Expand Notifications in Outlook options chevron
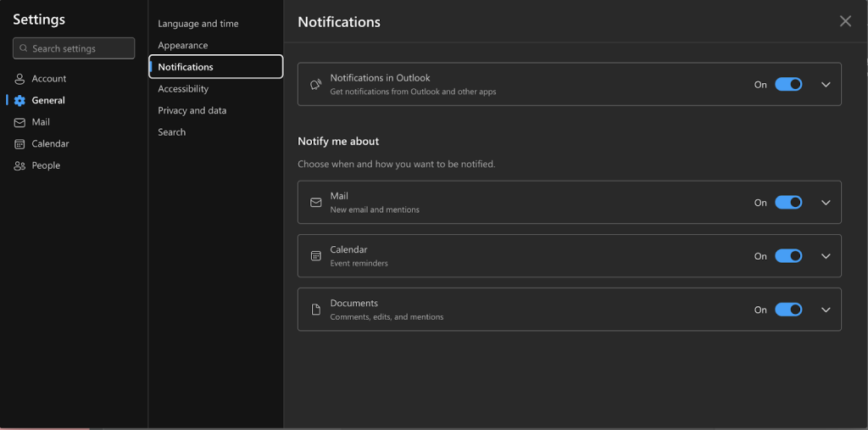Viewport: 868px width, 430px height. point(826,85)
